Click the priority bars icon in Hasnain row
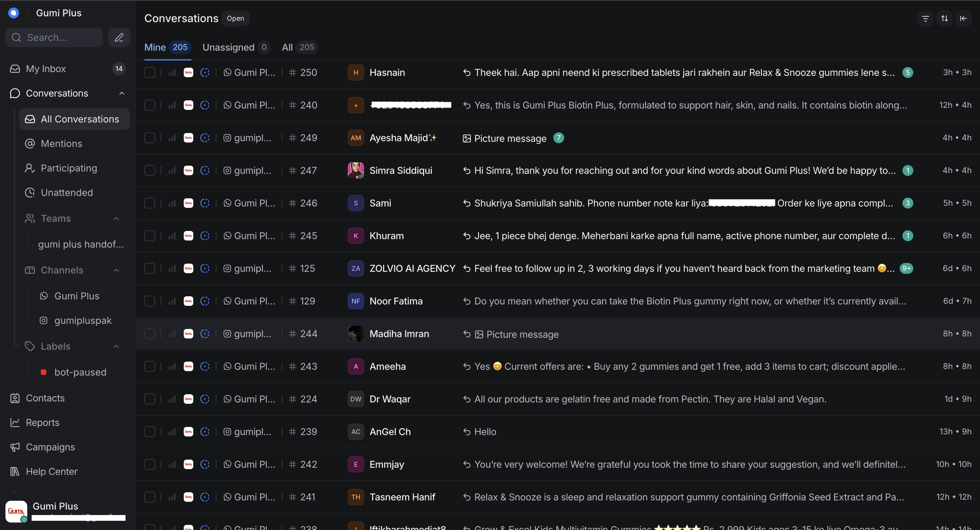Viewport: 980px width, 530px height. 172,72
